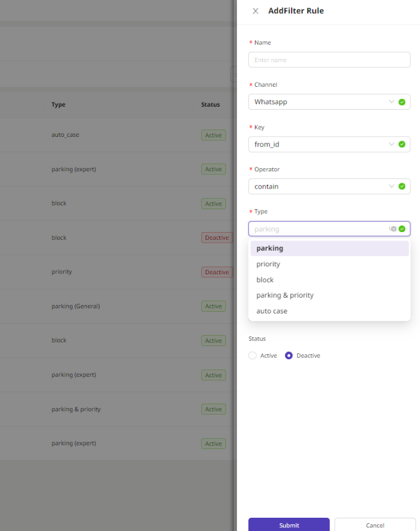Expand the Operator dropdown showing contain
This screenshot has width=420, height=531.
click(319, 186)
